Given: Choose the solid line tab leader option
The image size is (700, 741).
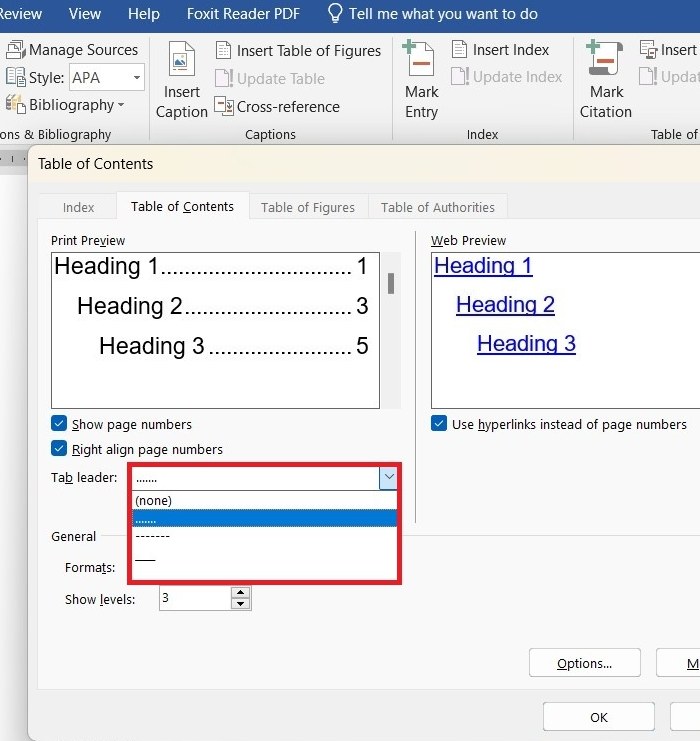Looking at the screenshot, I should pyautogui.click(x=264, y=560).
